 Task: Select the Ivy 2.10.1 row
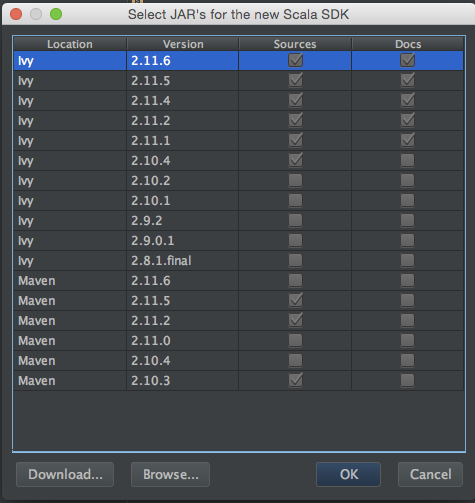239,201
